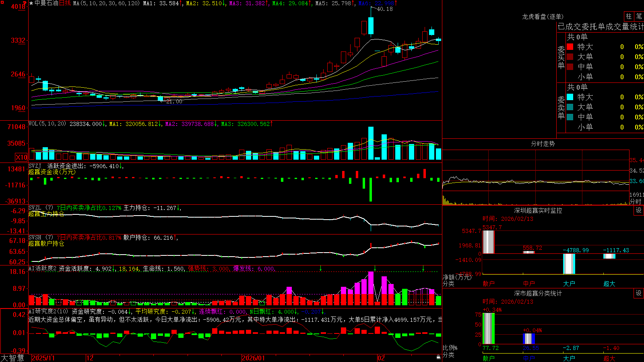Change the 日线 chart period

65,3
